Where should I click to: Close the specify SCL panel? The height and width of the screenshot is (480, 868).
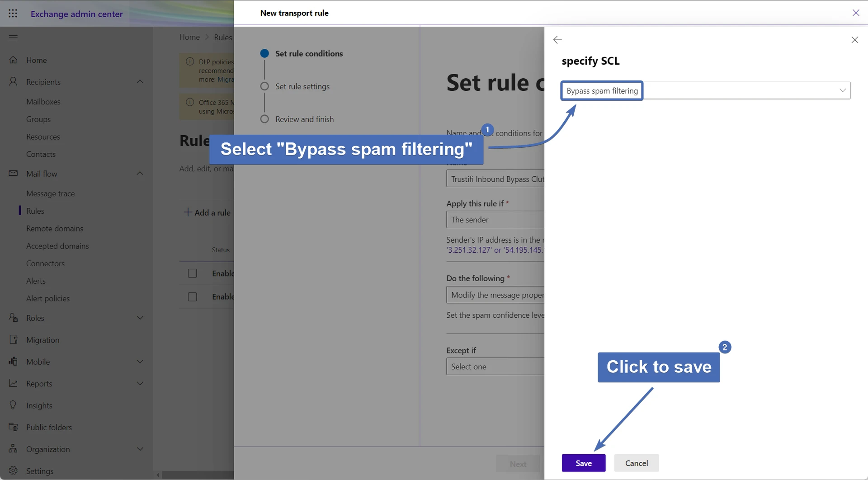(x=854, y=40)
